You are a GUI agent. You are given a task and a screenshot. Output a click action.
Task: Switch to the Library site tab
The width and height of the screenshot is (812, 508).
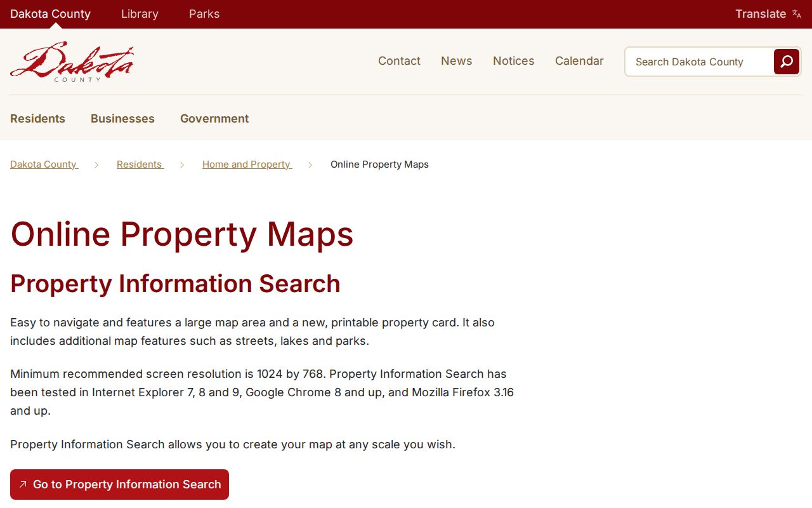coord(140,14)
